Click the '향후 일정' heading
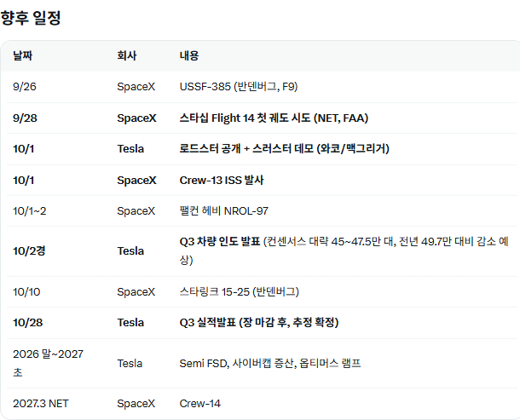The height and width of the screenshot is (420, 520). tap(31, 18)
